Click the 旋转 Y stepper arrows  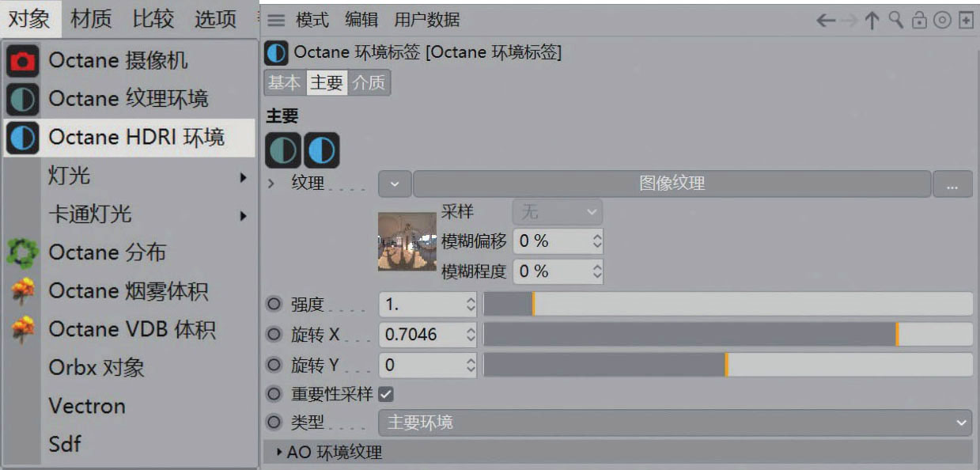[x=471, y=366]
